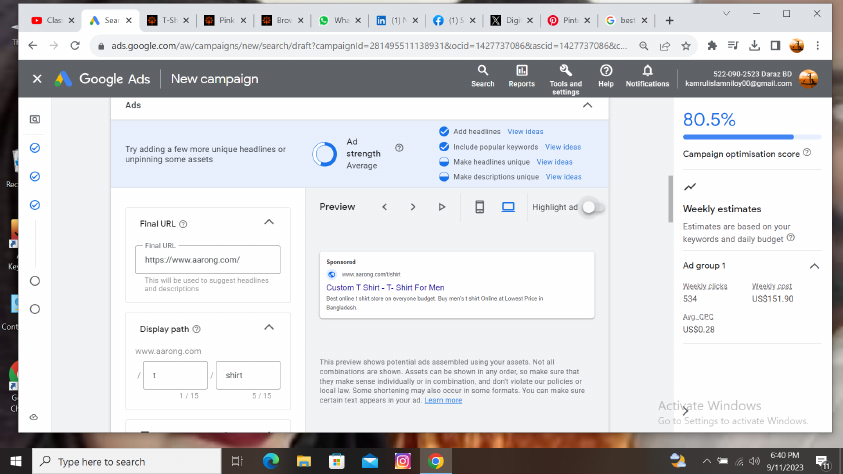Open Weekly estimates help icon
The height and width of the screenshot is (474, 843).
click(x=790, y=238)
